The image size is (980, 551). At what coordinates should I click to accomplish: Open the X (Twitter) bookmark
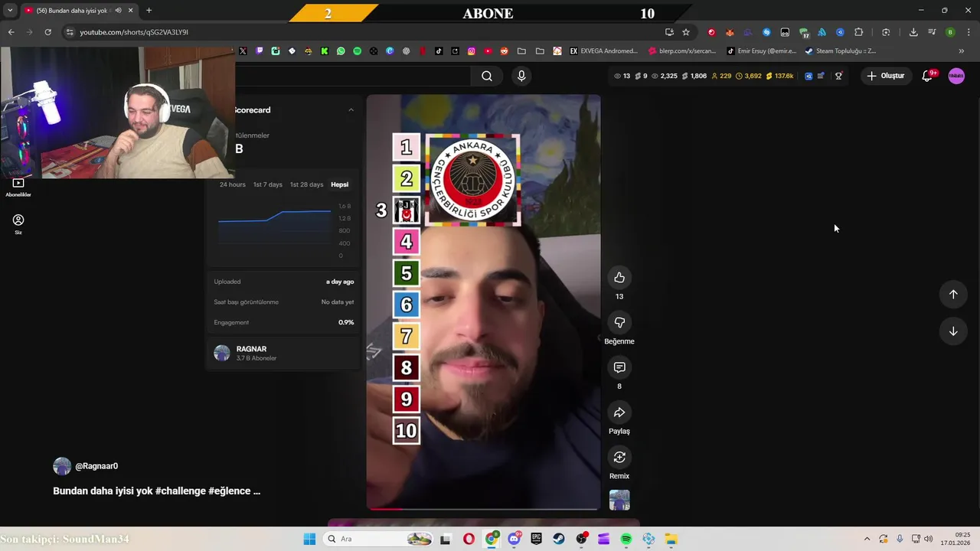pyautogui.click(x=243, y=51)
